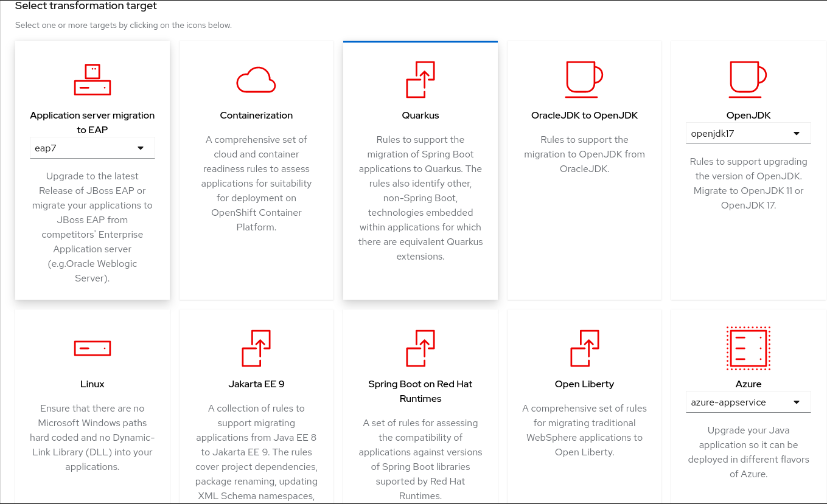Open the openjdk17 version dropdown
Screen dimensions: 827x504
point(748,133)
